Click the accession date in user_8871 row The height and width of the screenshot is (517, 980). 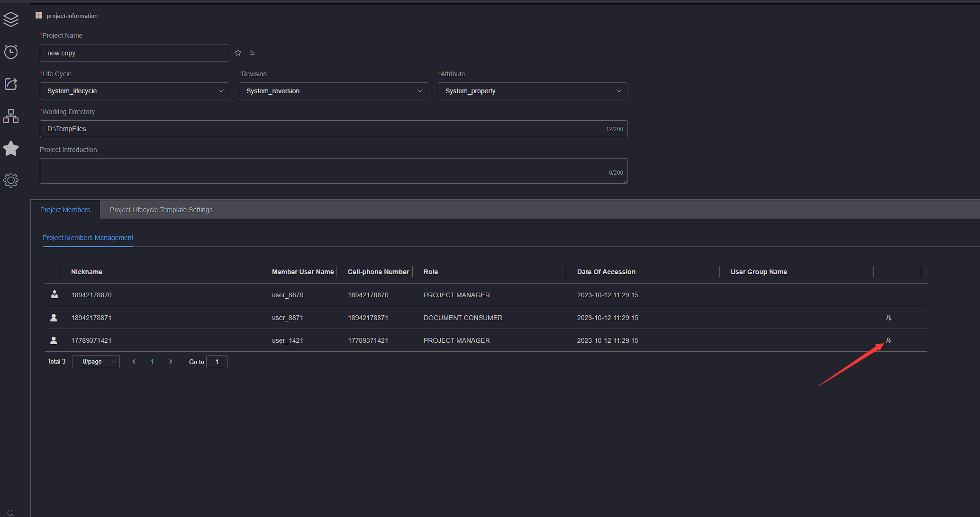[x=608, y=318]
